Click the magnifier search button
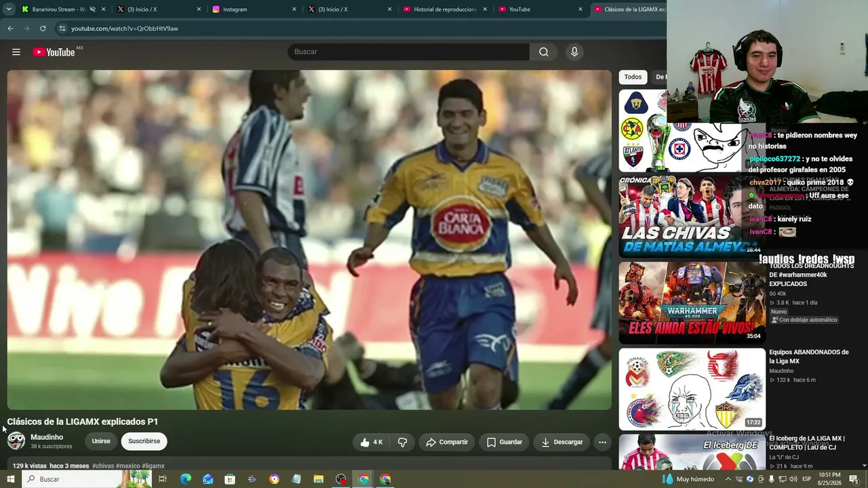The height and width of the screenshot is (488, 868). (x=544, y=52)
